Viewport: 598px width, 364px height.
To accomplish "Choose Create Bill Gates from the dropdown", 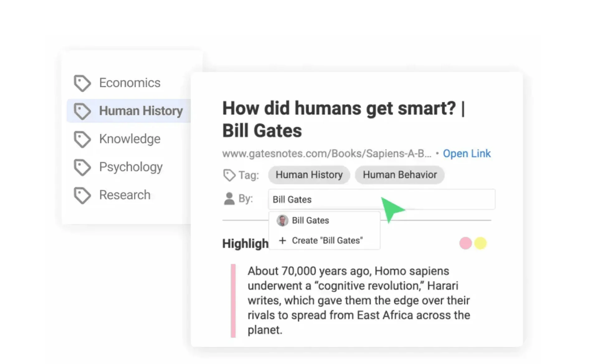I will (327, 240).
